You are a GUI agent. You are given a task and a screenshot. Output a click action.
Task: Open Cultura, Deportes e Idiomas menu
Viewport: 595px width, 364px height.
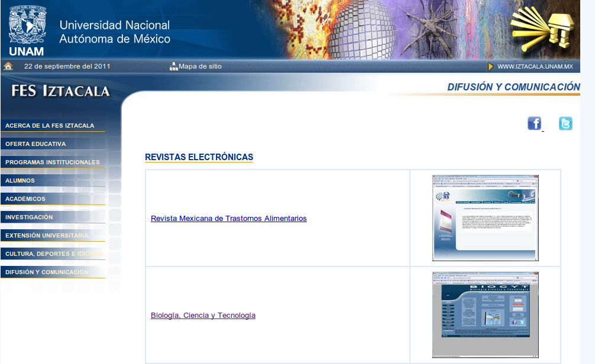click(x=53, y=253)
